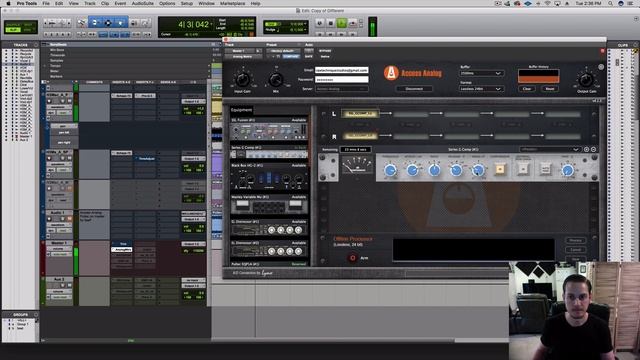Click the power icon beside the R channel
The height and width of the screenshot is (360, 640).
click(x=324, y=136)
